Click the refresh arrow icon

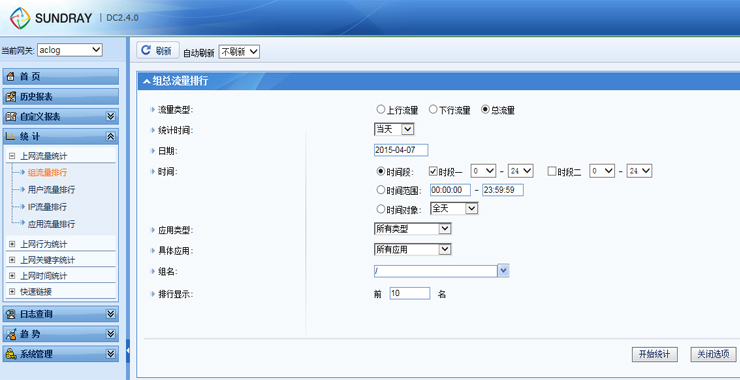point(146,51)
